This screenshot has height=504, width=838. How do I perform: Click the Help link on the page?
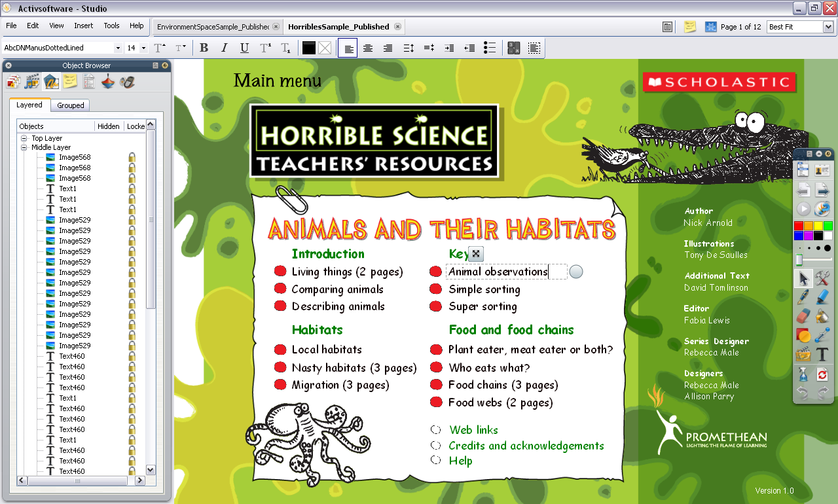click(460, 461)
